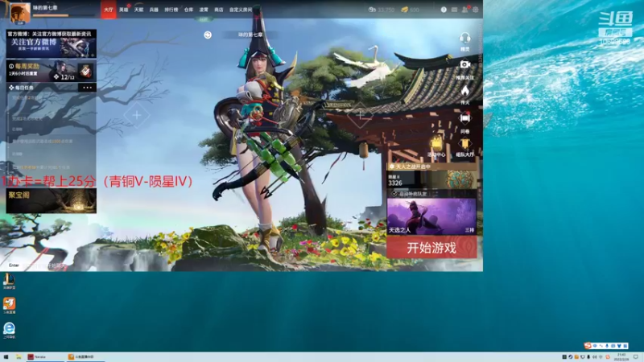Switch to Naraka taskbar button
Image resolution: width=644 pixels, height=362 pixels.
[x=44, y=357]
